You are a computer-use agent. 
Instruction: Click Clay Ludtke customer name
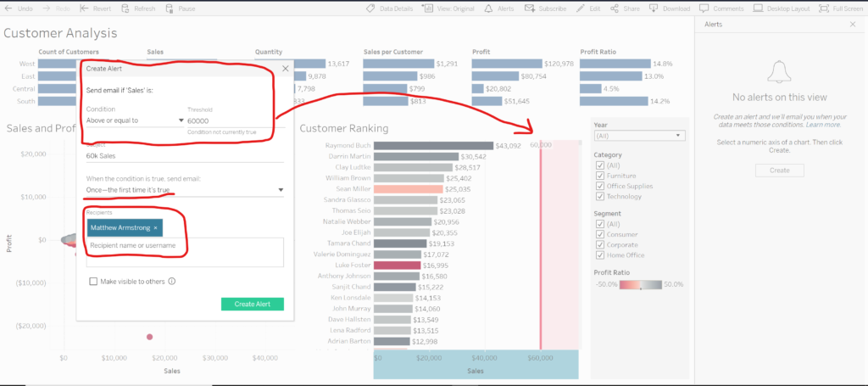[x=353, y=166]
